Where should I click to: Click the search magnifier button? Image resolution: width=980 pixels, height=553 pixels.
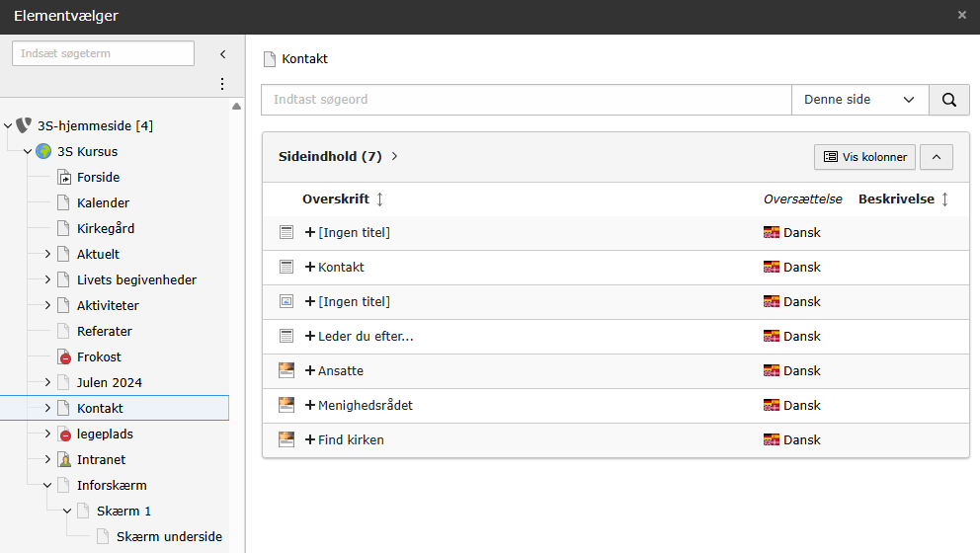point(949,100)
